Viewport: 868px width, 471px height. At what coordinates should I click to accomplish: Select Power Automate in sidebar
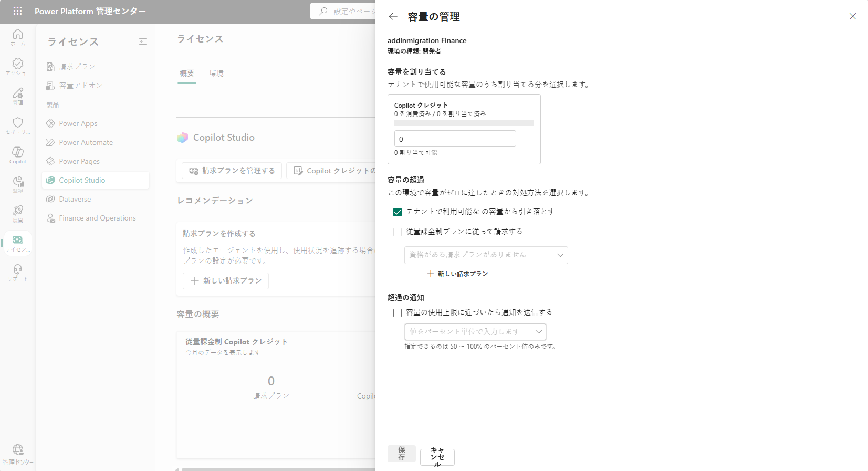point(96,142)
